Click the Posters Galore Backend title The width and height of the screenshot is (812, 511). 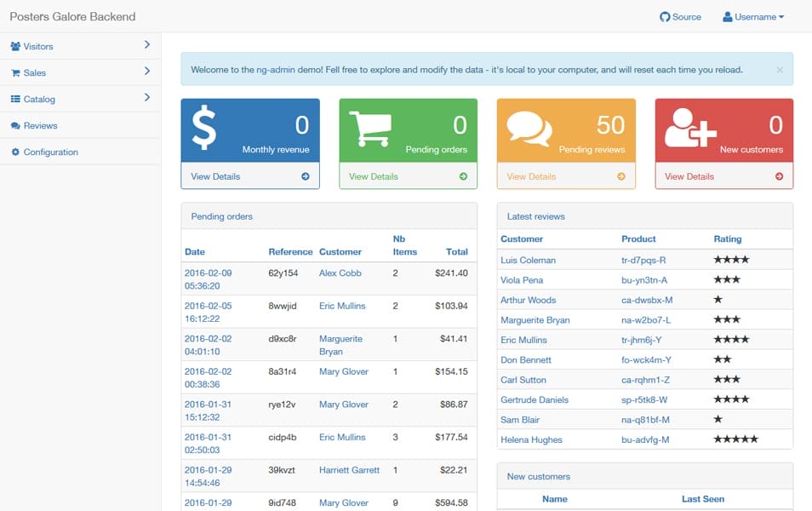click(72, 17)
